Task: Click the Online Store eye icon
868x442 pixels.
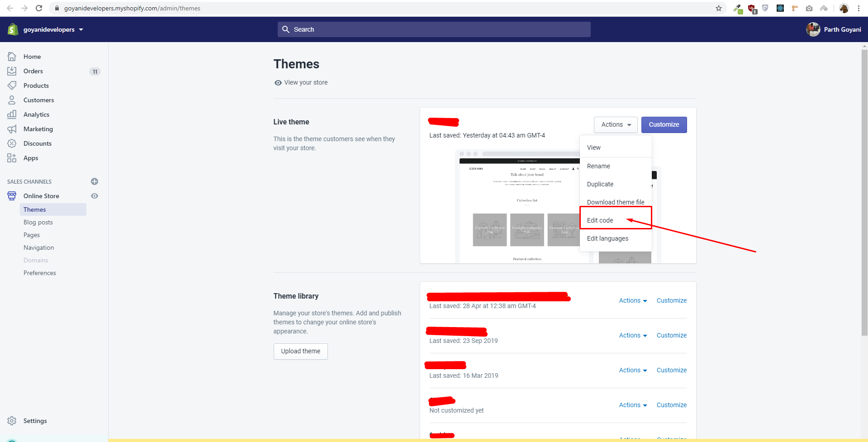Action: point(95,196)
